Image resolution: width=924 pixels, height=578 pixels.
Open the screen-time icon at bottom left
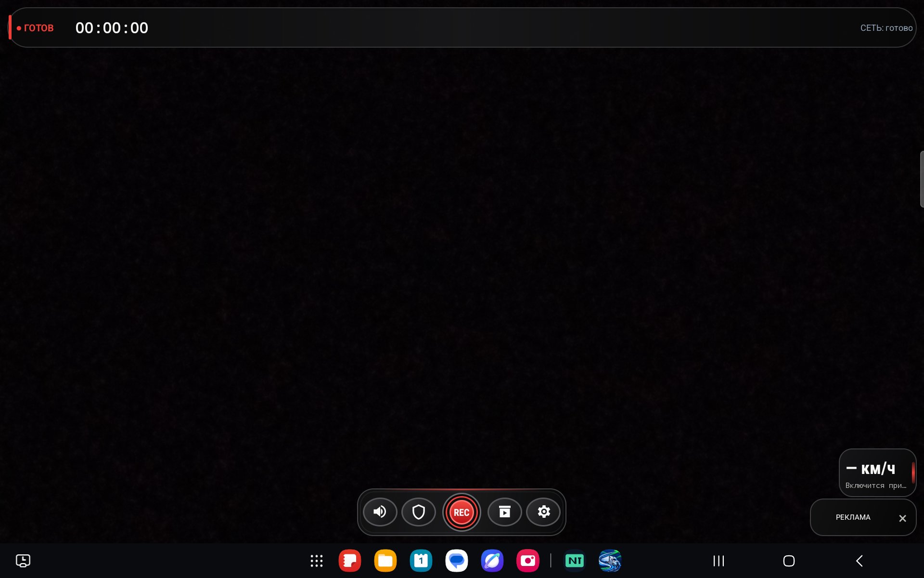pos(23,561)
